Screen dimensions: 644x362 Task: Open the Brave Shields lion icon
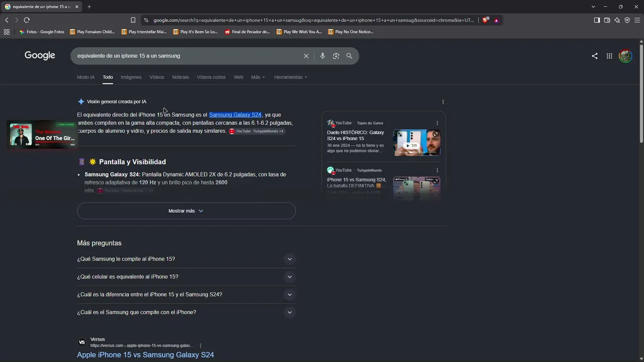(485, 20)
